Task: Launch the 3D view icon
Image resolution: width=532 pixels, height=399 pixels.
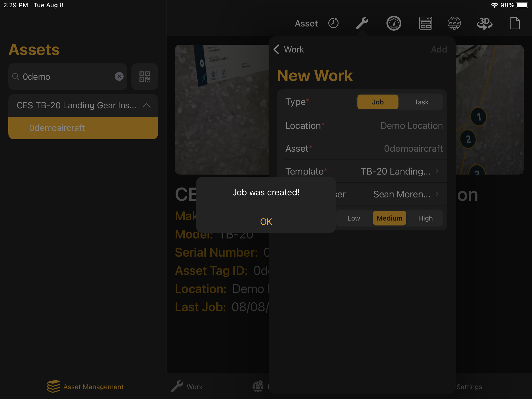Action: point(485,23)
